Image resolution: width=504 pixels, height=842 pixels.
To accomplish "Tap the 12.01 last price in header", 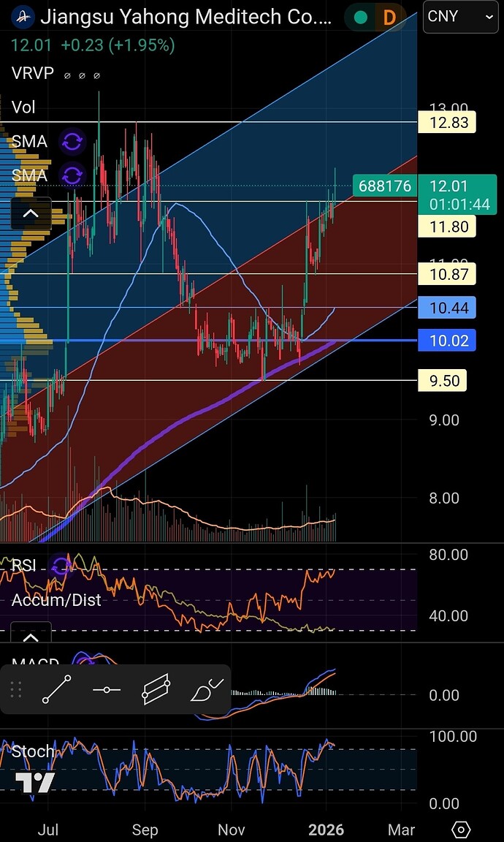I will point(31,45).
